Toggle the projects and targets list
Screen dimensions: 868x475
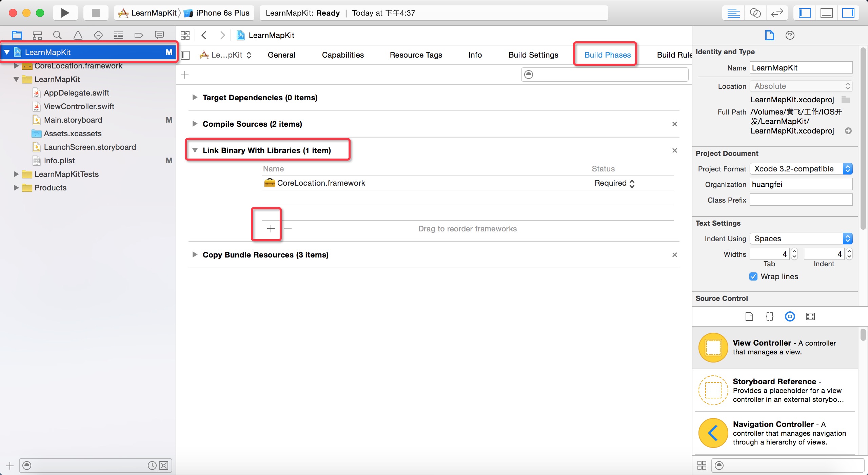click(185, 55)
